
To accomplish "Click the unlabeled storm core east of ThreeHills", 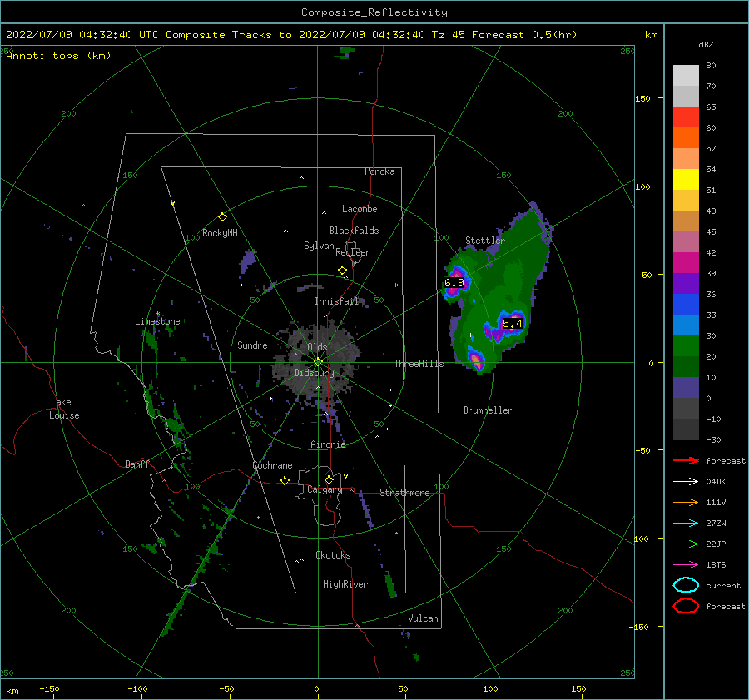I will pyautogui.click(x=476, y=360).
